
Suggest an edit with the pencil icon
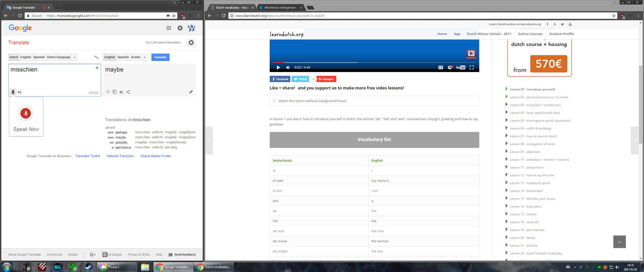pos(191,92)
